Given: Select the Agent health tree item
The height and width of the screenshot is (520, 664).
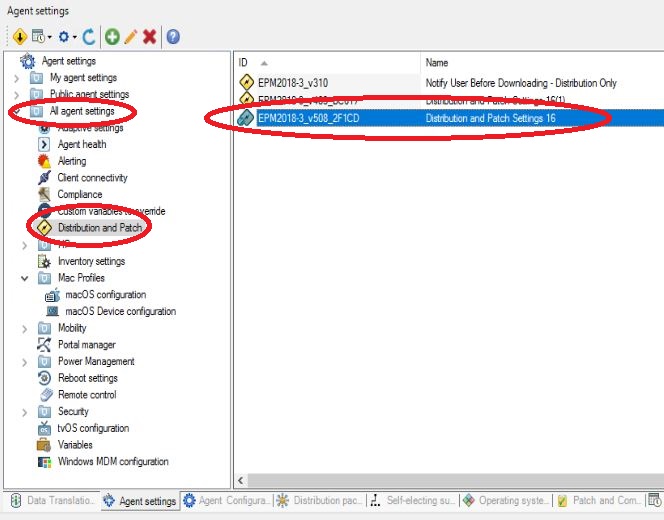Looking at the screenshot, I should point(81,144).
